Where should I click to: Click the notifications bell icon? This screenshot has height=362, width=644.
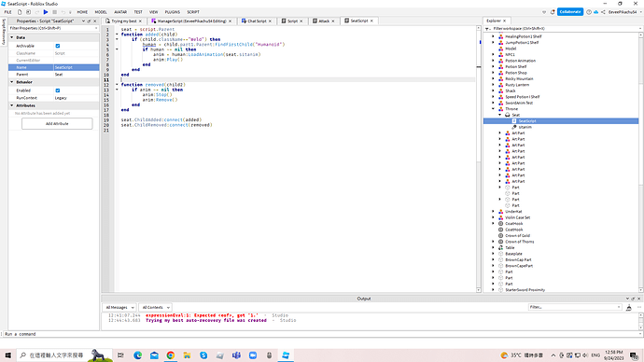[553, 12]
